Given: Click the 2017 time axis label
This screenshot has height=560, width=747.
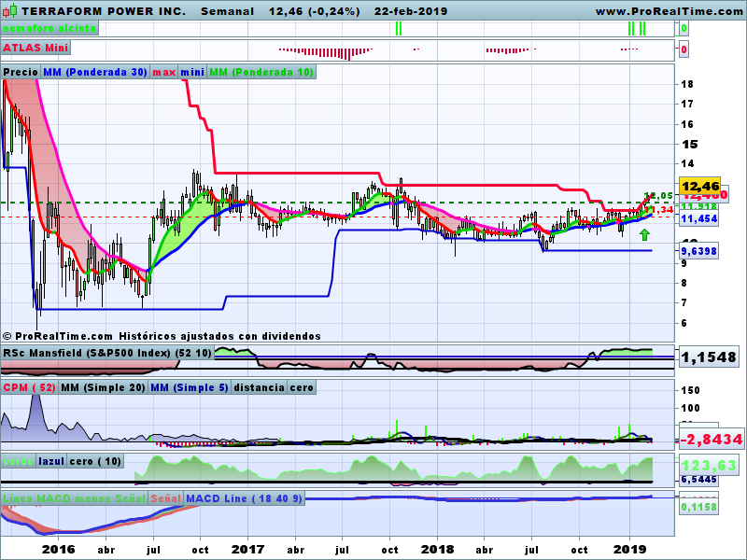Looking at the screenshot, I should [x=247, y=549].
